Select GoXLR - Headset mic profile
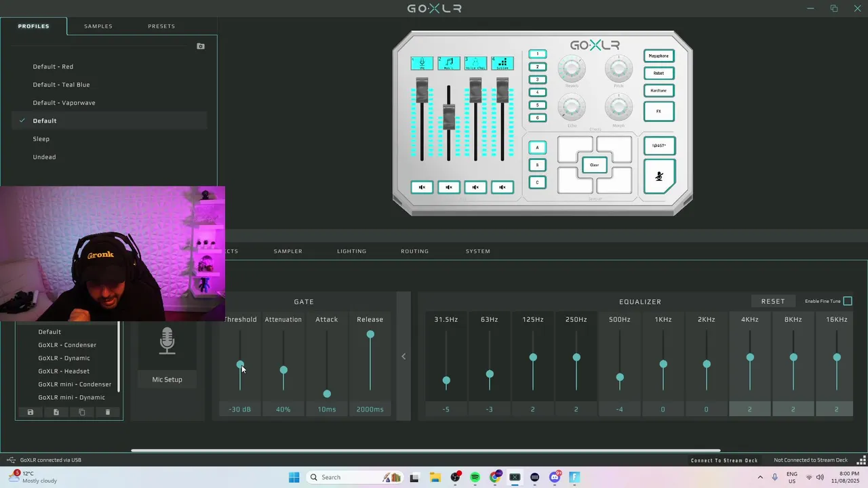868x488 pixels. [x=64, y=371]
